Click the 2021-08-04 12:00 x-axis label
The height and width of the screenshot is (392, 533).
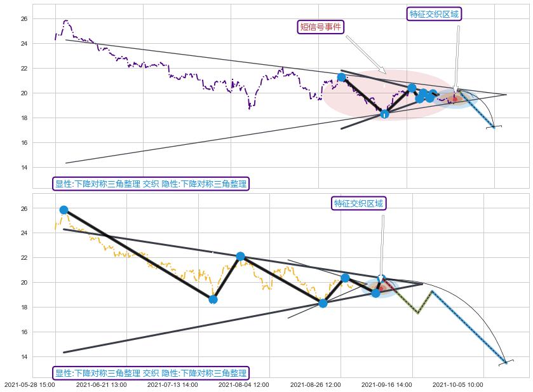click(x=244, y=384)
